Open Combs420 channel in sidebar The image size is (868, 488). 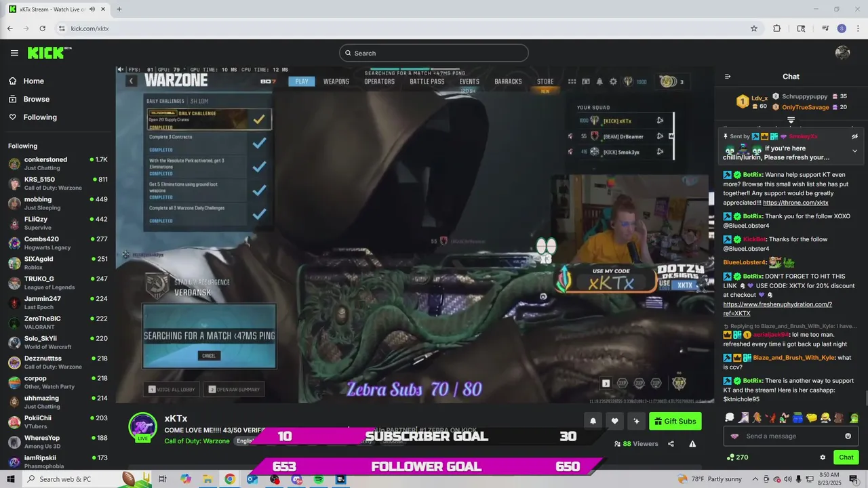click(x=58, y=243)
